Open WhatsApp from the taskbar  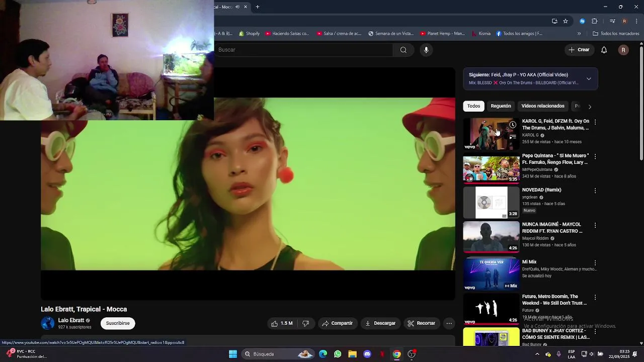(x=338, y=354)
